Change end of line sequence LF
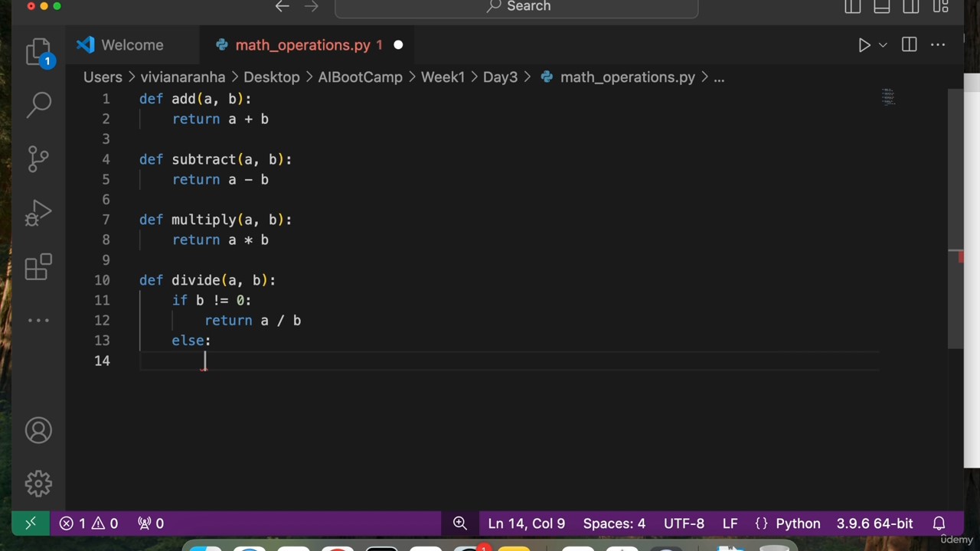980x551 pixels. (730, 523)
